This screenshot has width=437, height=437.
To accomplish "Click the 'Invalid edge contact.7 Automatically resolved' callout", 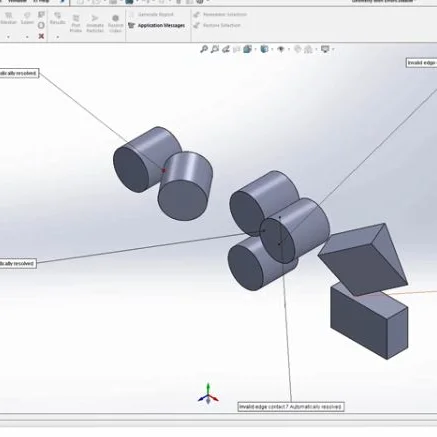I will click(x=291, y=407).
